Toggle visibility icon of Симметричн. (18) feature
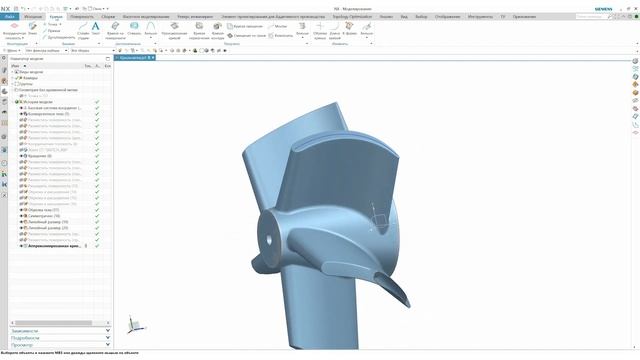Image resolution: width=640 pixels, height=360 pixels. (x=21, y=216)
